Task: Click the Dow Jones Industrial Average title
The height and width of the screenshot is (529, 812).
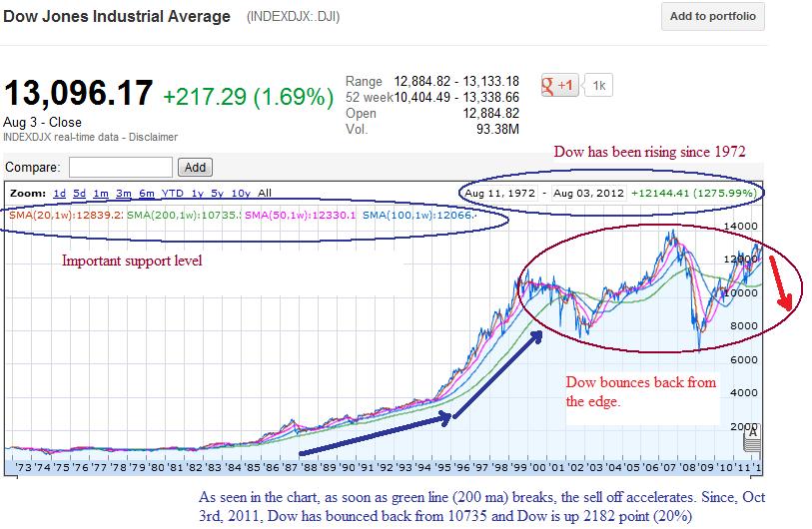Action: click(117, 16)
